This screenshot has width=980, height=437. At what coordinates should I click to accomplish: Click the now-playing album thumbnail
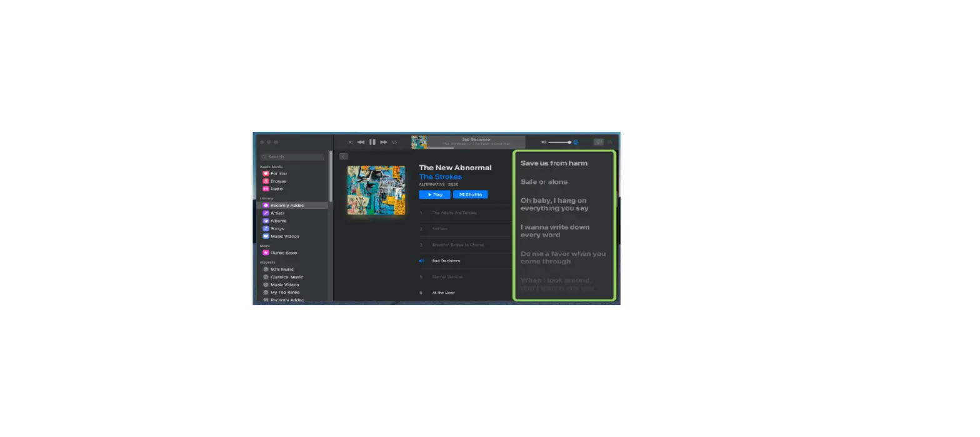coord(419,143)
